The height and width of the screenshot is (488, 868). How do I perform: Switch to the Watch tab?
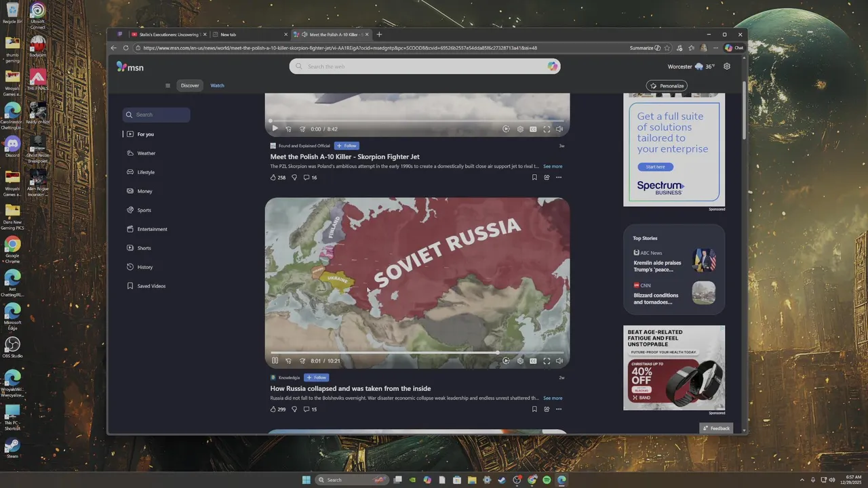[x=217, y=85]
